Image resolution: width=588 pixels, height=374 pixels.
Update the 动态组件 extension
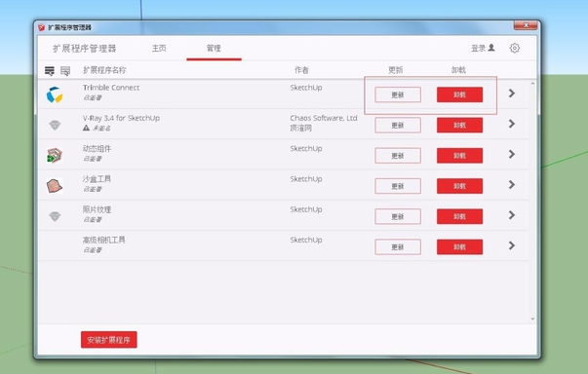point(398,156)
